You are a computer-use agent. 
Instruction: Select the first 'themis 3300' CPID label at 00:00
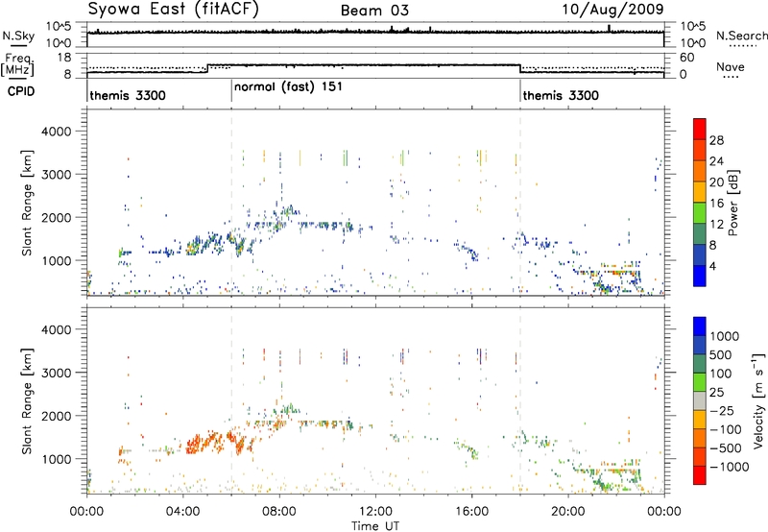pyautogui.click(x=128, y=95)
